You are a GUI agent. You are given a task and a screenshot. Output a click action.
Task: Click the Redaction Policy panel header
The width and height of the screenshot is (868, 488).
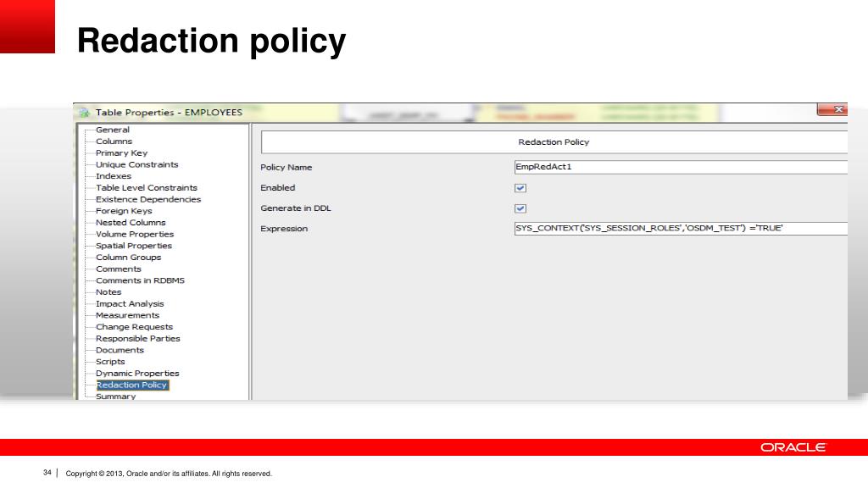point(554,142)
